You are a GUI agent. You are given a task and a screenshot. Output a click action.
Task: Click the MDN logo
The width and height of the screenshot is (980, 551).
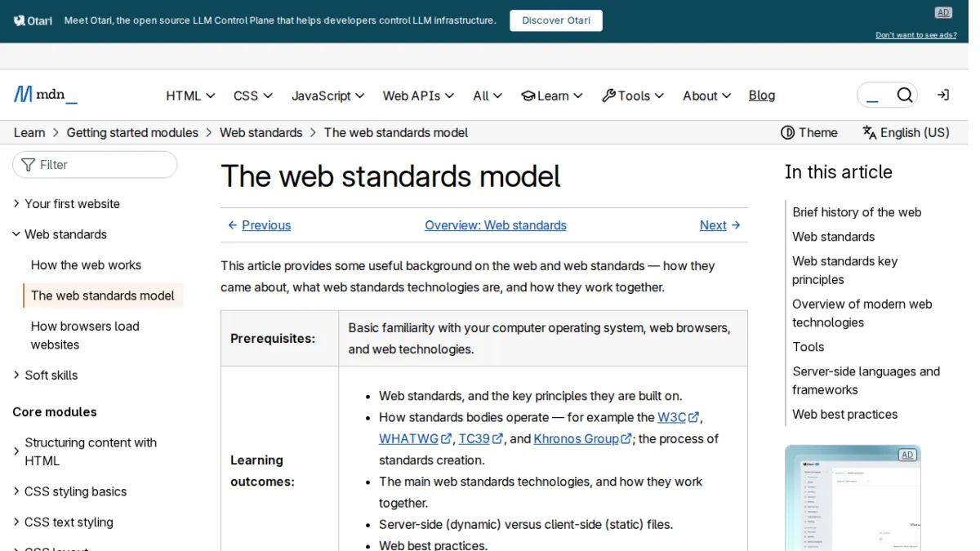tap(46, 96)
